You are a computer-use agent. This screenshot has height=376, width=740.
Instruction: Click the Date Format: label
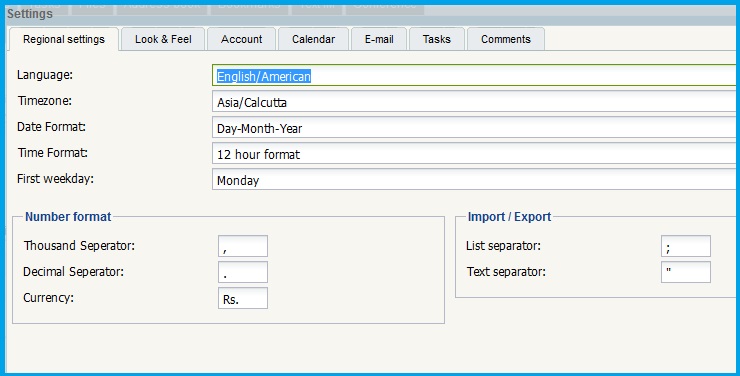(x=51, y=127)
